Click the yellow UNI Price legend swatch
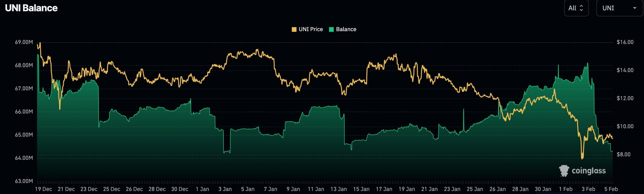This screenshot has height=194, width=644. (294, 29)
